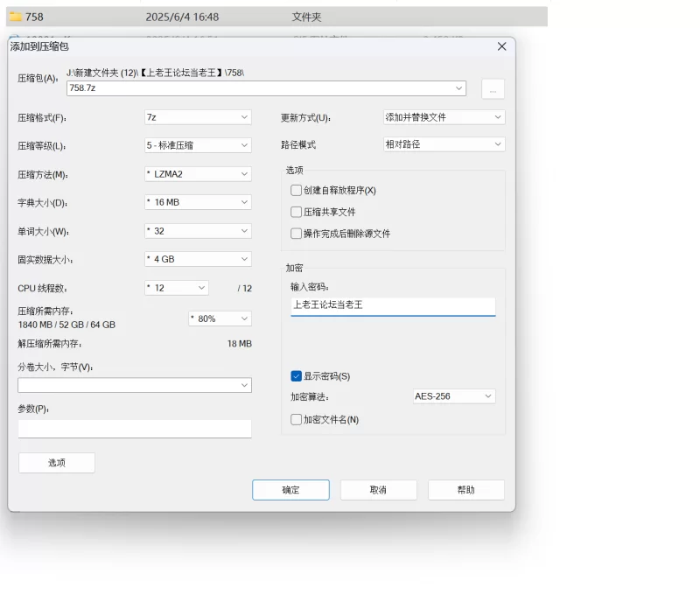This screenshot has height=602, width=700.
Task: Enable the create self-extracting archive (创建自释放程序) checkbox
Action: [x=297, y=191]
